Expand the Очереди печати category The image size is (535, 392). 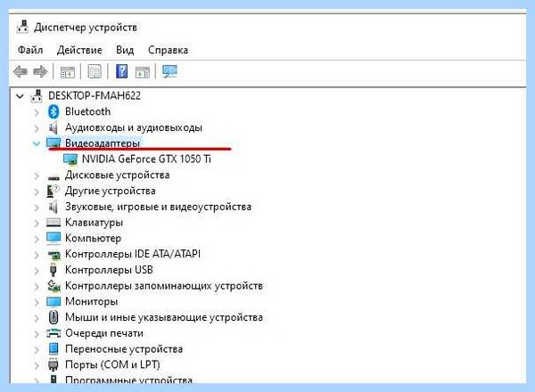(x=37, y=334)
